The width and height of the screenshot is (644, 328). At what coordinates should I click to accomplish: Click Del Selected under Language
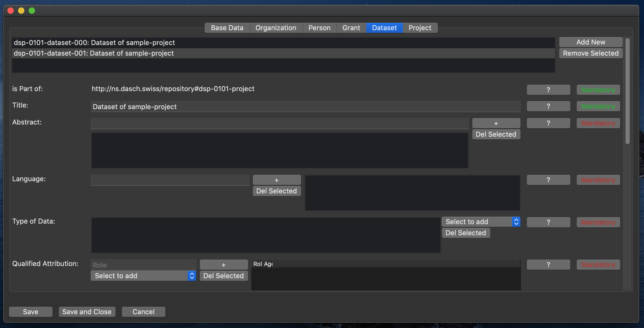coord(277,191)
